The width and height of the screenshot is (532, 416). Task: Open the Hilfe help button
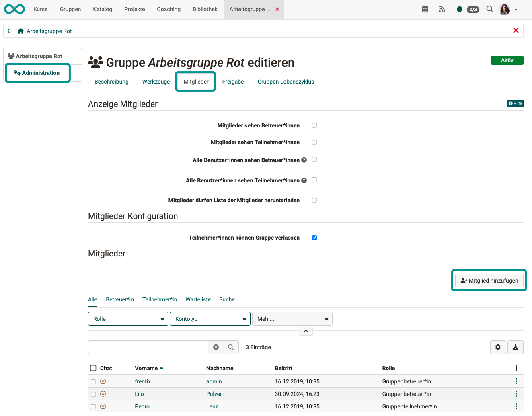tap(515, 104)
